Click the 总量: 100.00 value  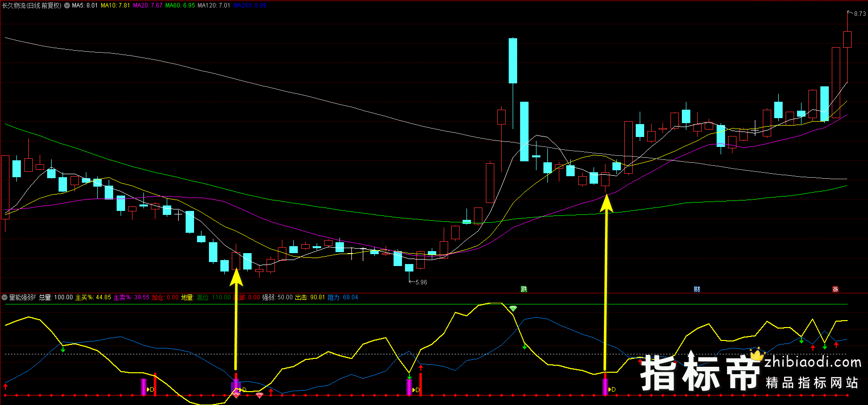click(56, 297)
